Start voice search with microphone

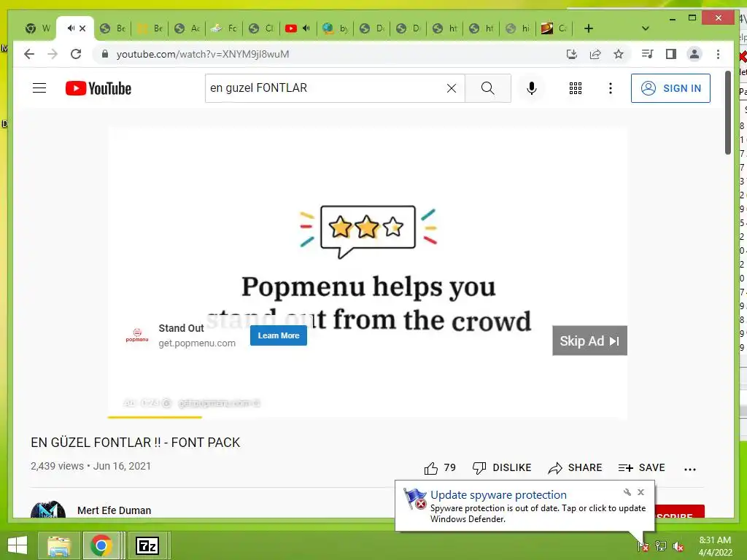[532, 88]
